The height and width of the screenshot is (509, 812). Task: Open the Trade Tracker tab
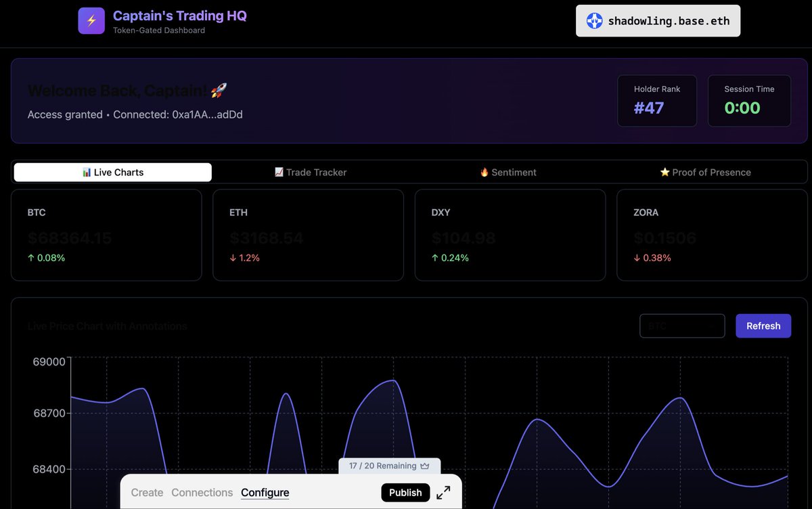tap(311, 173)
